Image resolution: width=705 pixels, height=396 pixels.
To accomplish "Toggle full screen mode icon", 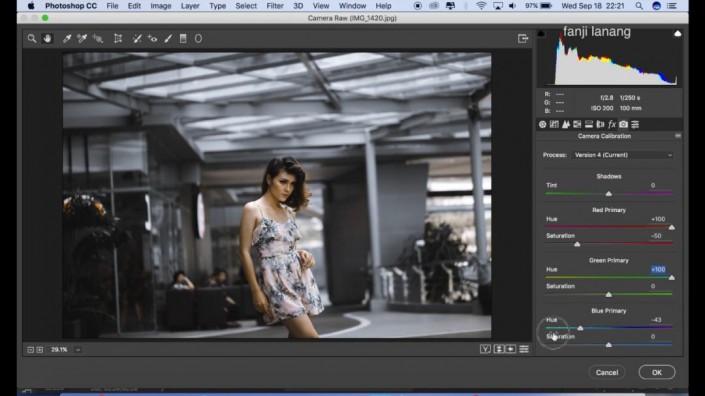I will tap(522, 39).
